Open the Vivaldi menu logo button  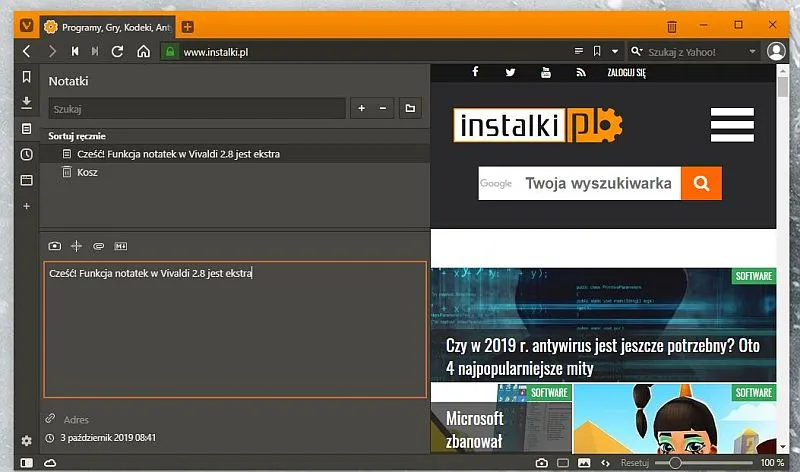27,26
